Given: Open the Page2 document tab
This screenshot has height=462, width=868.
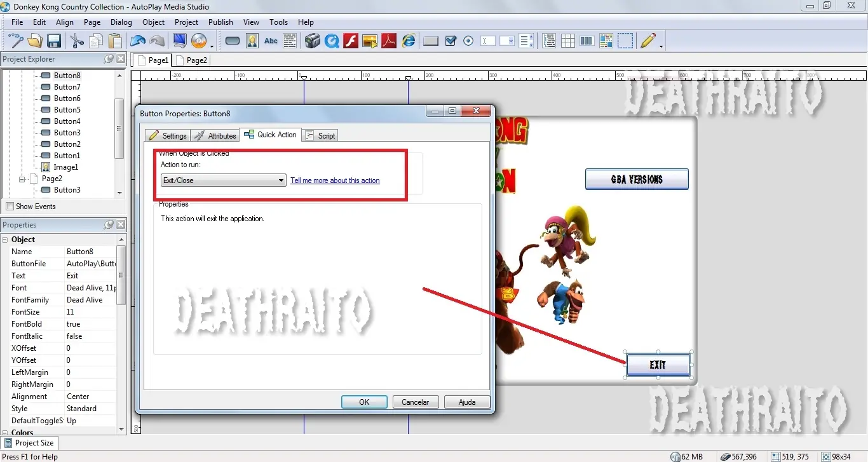Looking at the screenshot, I should (x=192, y=60).
